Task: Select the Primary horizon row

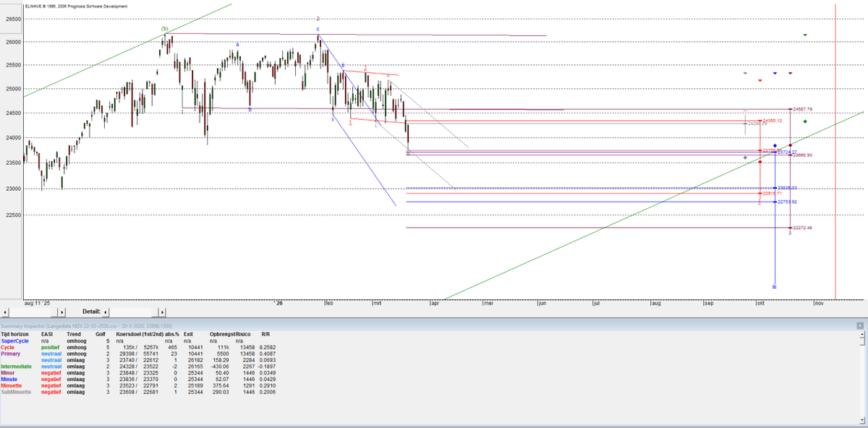Action: (137, 354)
